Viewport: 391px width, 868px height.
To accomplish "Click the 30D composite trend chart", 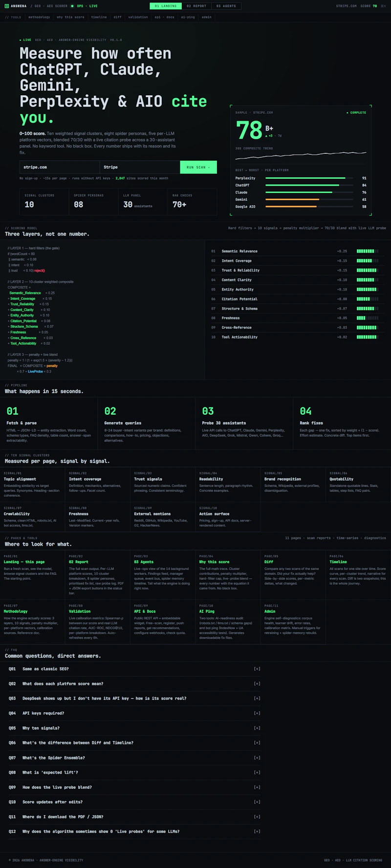I will tap(301, 156).
